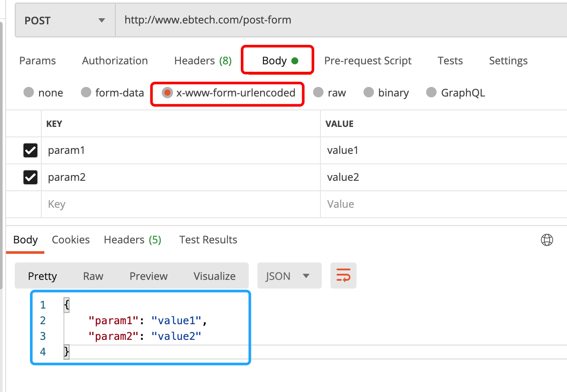Open the POST method dropdown

coord(65,20)
